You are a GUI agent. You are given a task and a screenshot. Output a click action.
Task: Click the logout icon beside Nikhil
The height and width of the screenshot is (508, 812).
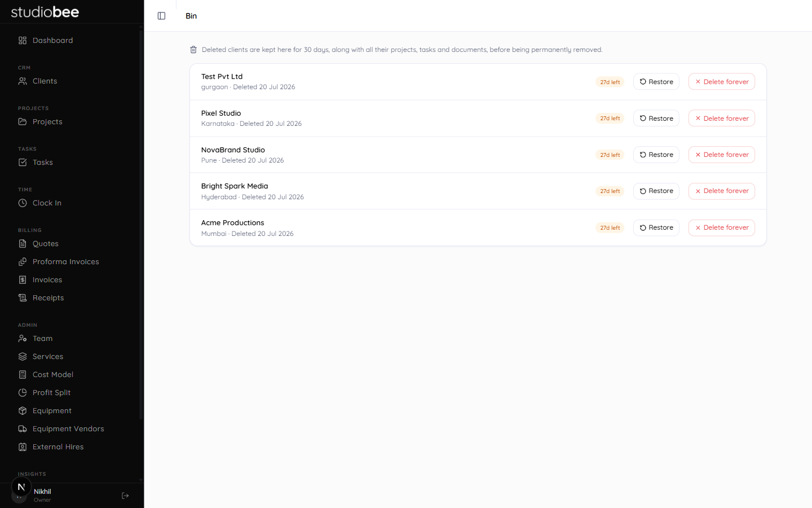click(x=125, y=496)
